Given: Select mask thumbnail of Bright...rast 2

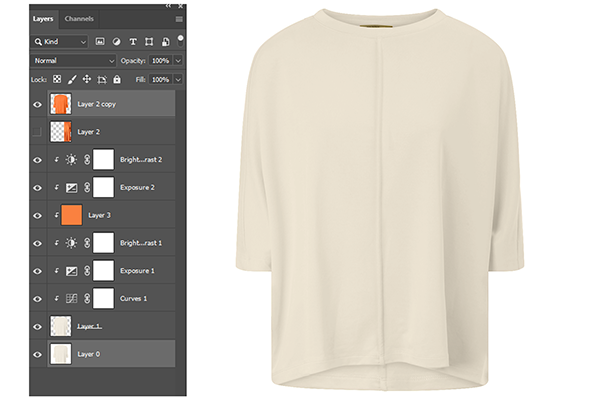Looking at the screenshot, I should coord(103,159).
